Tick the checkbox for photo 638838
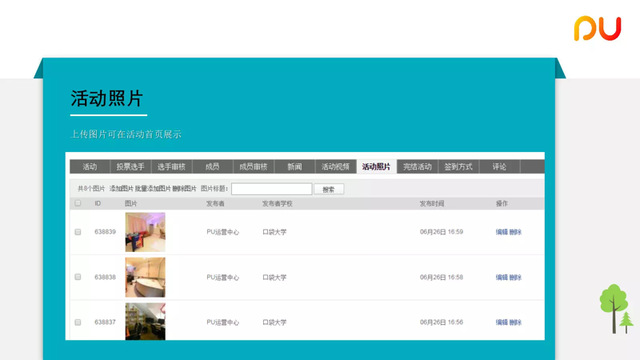Image resolution: width=640 pixels, height=360 pixels. pos(78,277)
